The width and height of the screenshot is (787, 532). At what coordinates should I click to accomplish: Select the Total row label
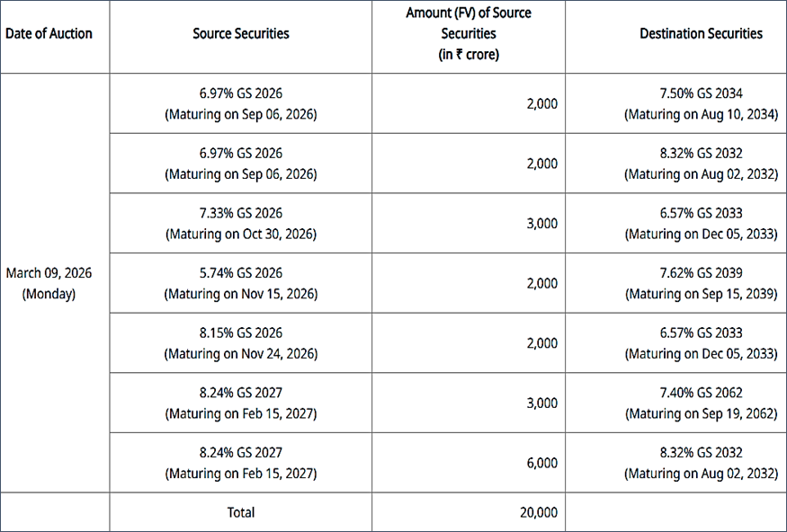pyautogui.click(x=241, y=512)
